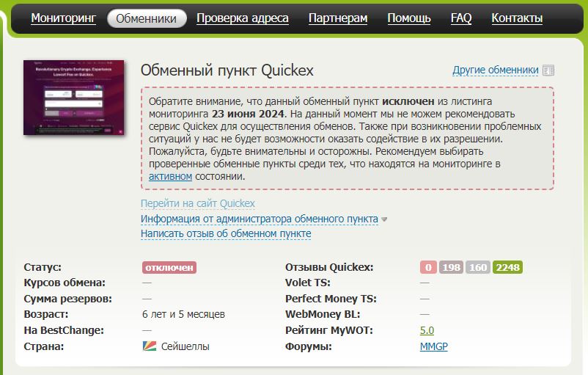
Task: Expand Информация от администратора обменного пункта
Action: 259,219
